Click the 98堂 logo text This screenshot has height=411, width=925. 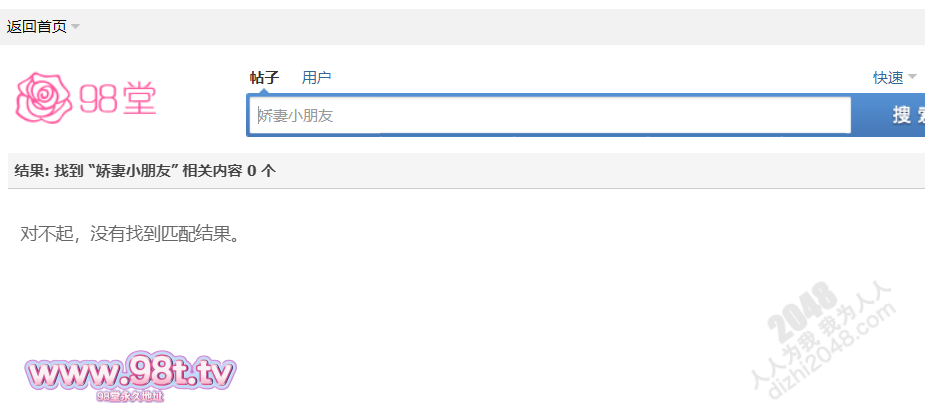[118, 98]
